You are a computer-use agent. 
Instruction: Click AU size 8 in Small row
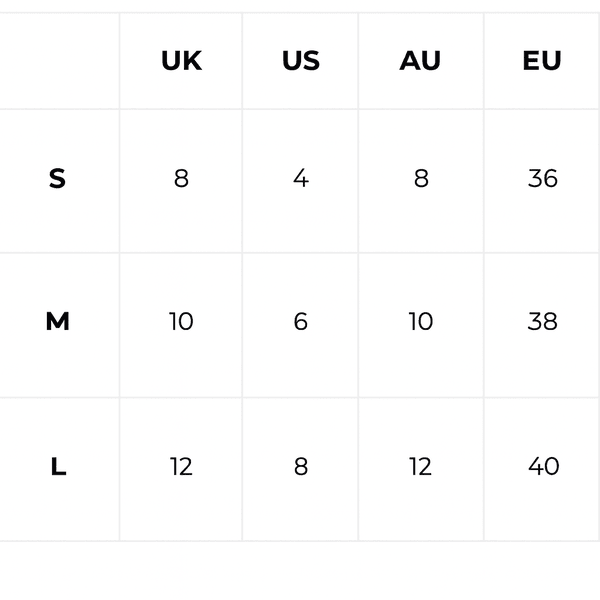420,179
